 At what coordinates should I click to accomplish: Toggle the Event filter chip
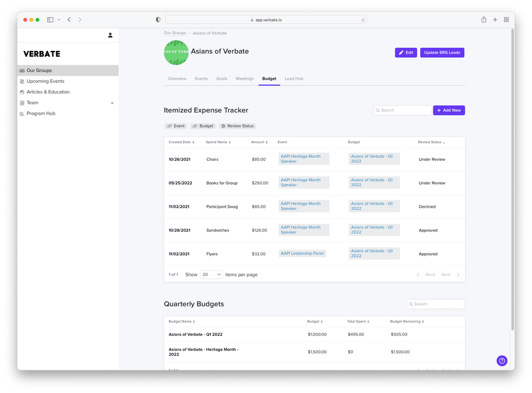pyautogui.click(x=175, y=126)
